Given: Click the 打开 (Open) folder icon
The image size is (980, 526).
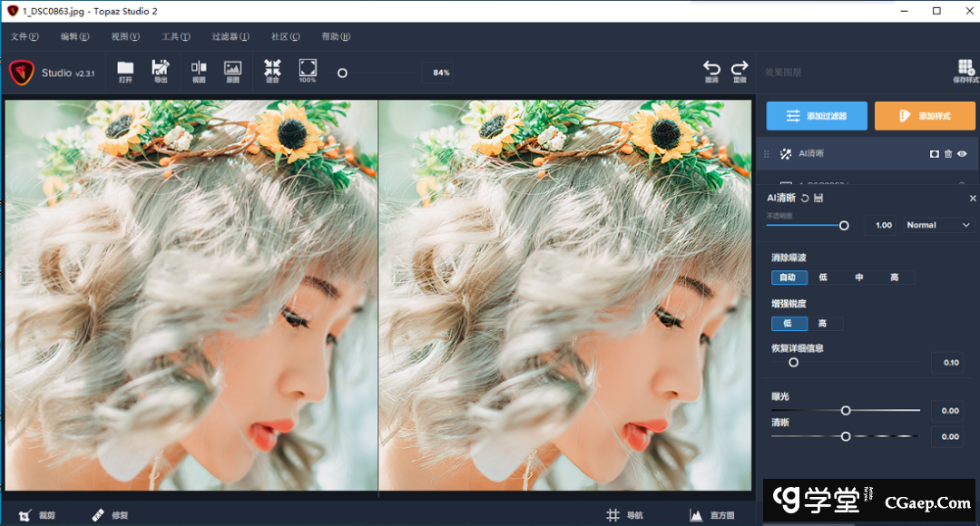Looking at the screenshot, I should [x=125, y=69].
